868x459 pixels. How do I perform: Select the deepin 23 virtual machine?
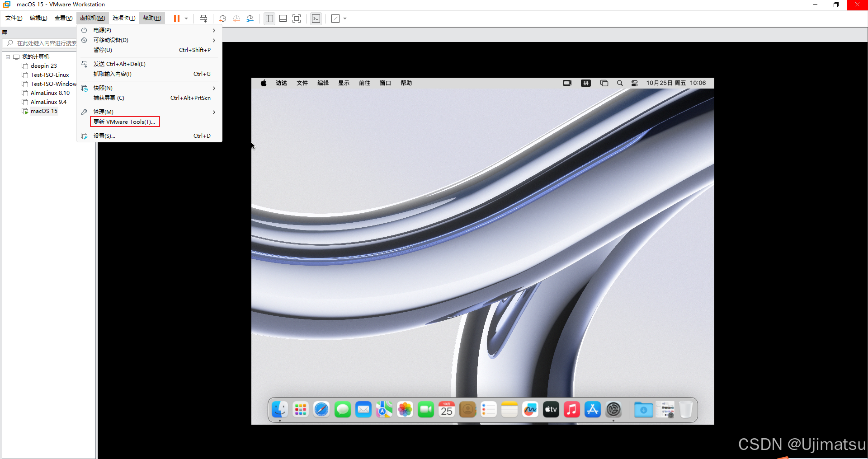point(44,66)
